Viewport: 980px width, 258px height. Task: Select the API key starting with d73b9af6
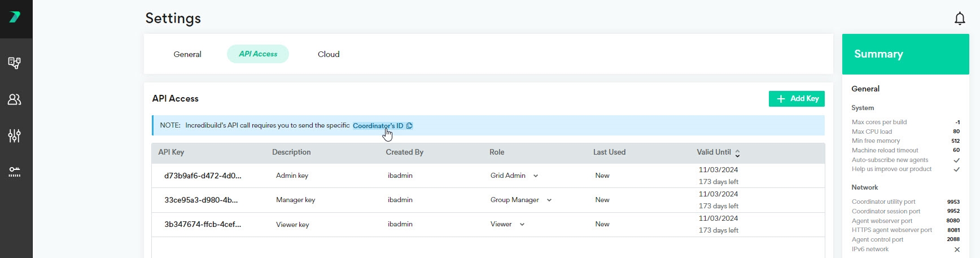(203, 176)
